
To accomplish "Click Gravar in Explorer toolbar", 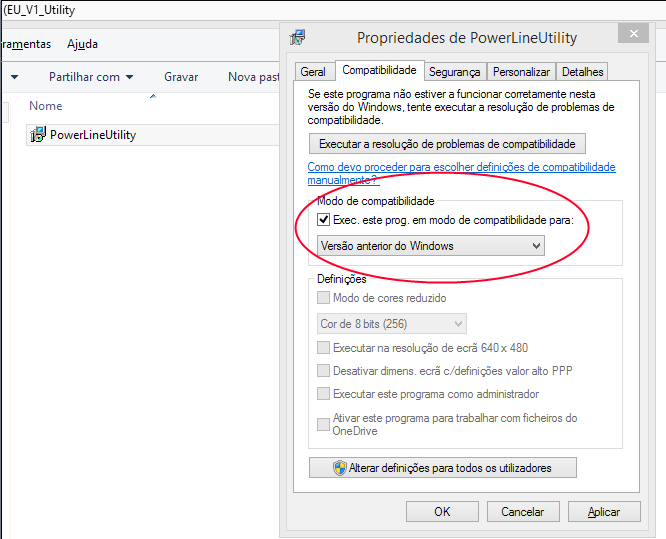I will pyautogui.click(x=181, y=77).
